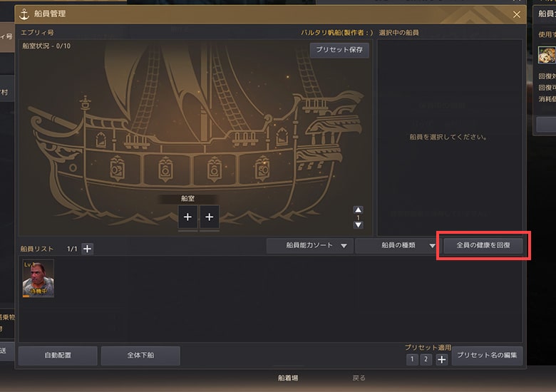Apply preset number 1

coord(412,359)
